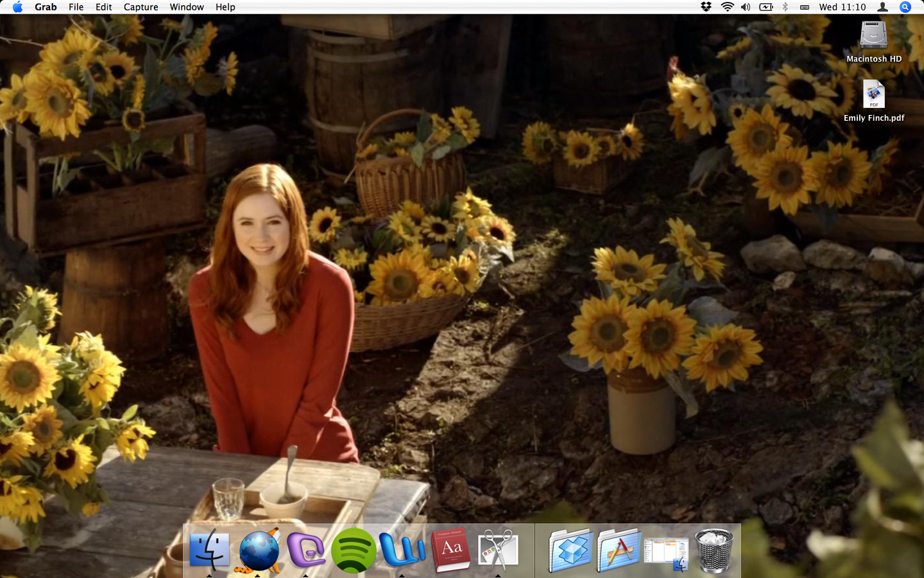The image size is (924, 578).
Task: Open the Bluetooth menu bar icon
Action: 784,7
